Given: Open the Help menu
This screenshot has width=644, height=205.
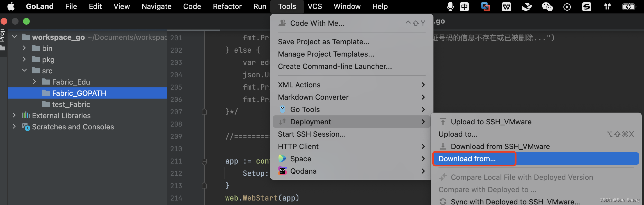Looking at the screenshot, I should (380, 6).
